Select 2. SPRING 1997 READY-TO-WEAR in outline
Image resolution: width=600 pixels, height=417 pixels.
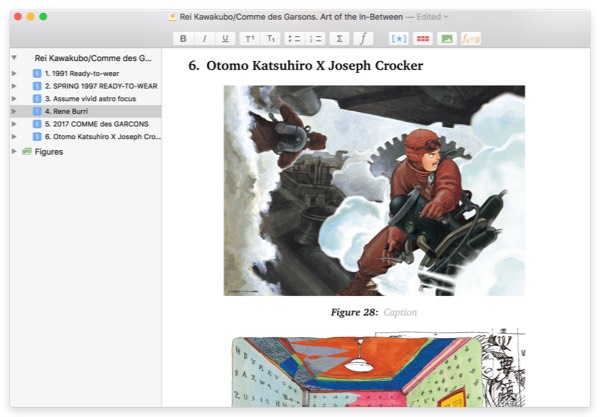pos(101,86)
